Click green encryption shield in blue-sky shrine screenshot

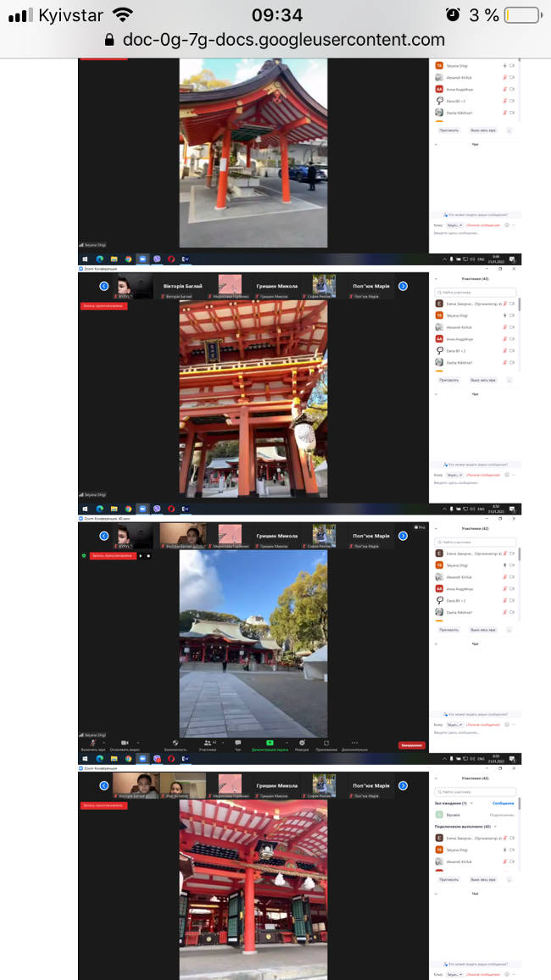(x=84, y=555)
